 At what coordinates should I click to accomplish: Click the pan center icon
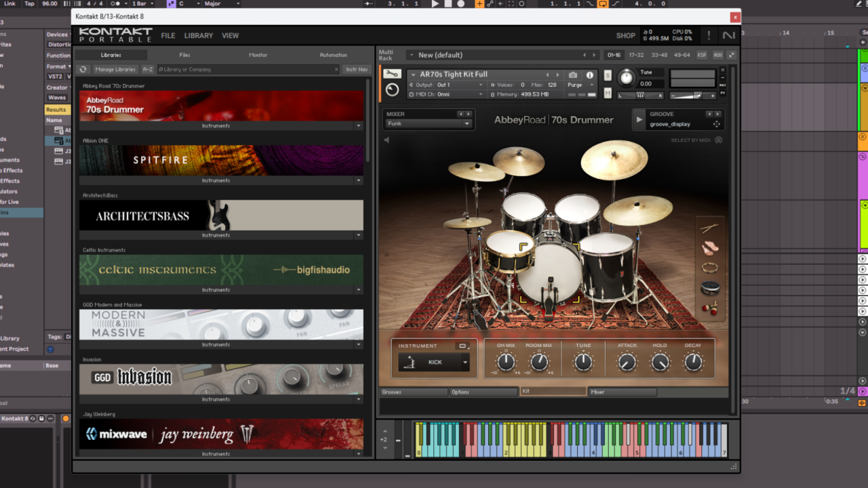640,96
